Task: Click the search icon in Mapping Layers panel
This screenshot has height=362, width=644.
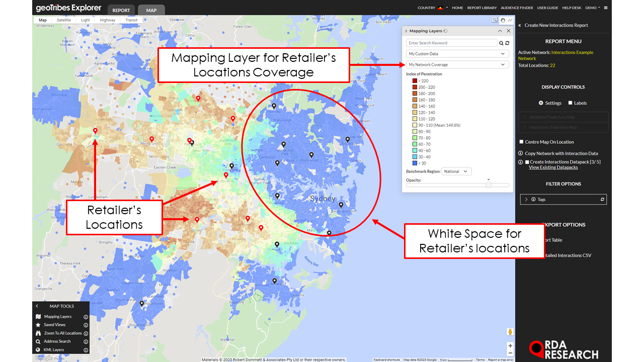Action: click(501, 43)
